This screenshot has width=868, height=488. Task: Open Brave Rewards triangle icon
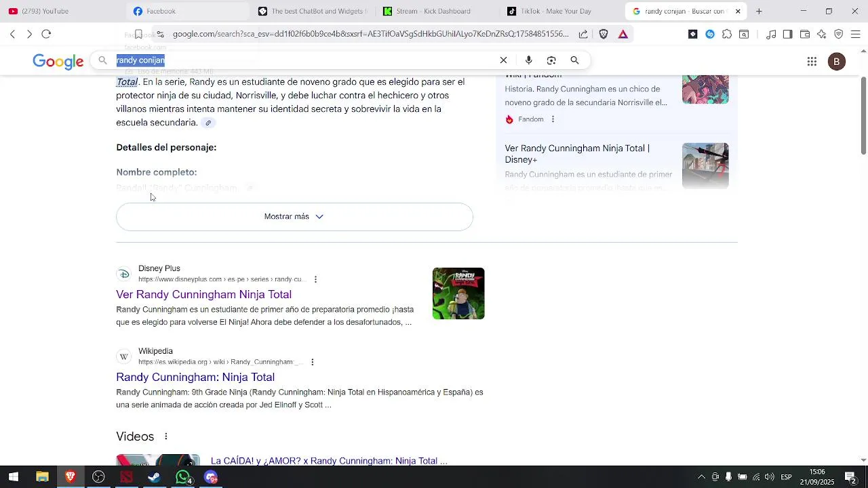(623, 34)
